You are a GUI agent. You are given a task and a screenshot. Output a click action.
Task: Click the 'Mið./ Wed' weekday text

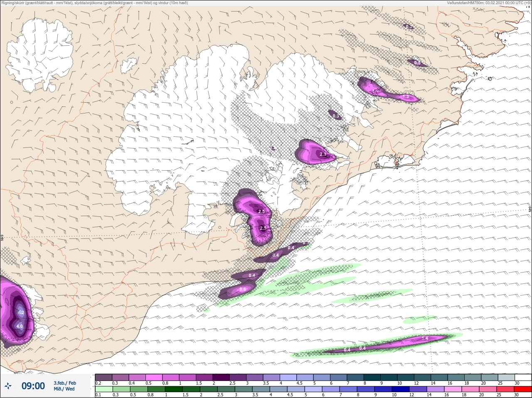point(64,389)
